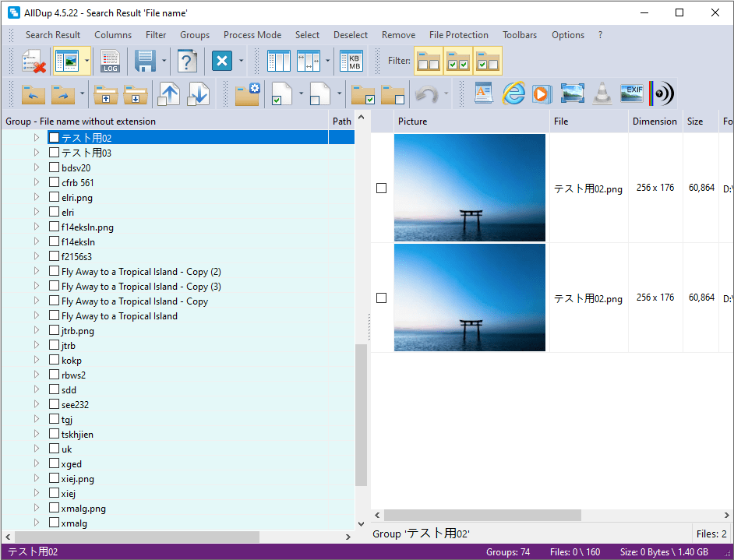The image size is (734, 560).
Task: Open help via question mark icon
Action: (187, 61)
